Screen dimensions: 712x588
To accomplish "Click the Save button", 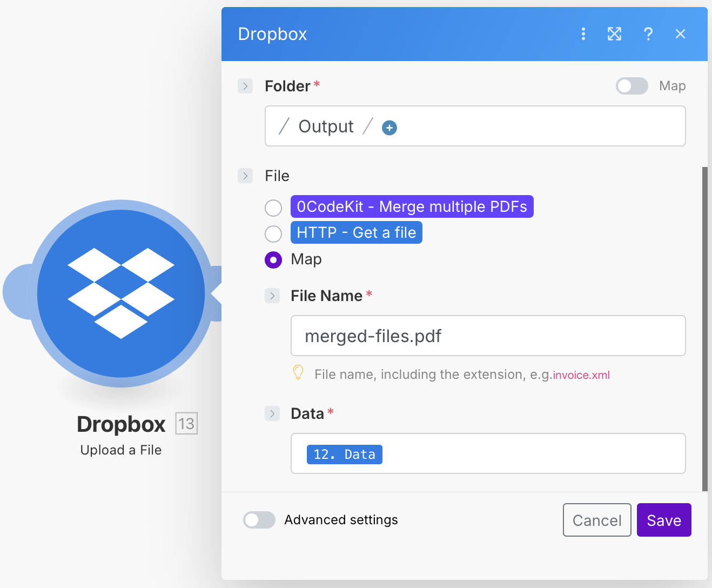I will click(664, 520).
